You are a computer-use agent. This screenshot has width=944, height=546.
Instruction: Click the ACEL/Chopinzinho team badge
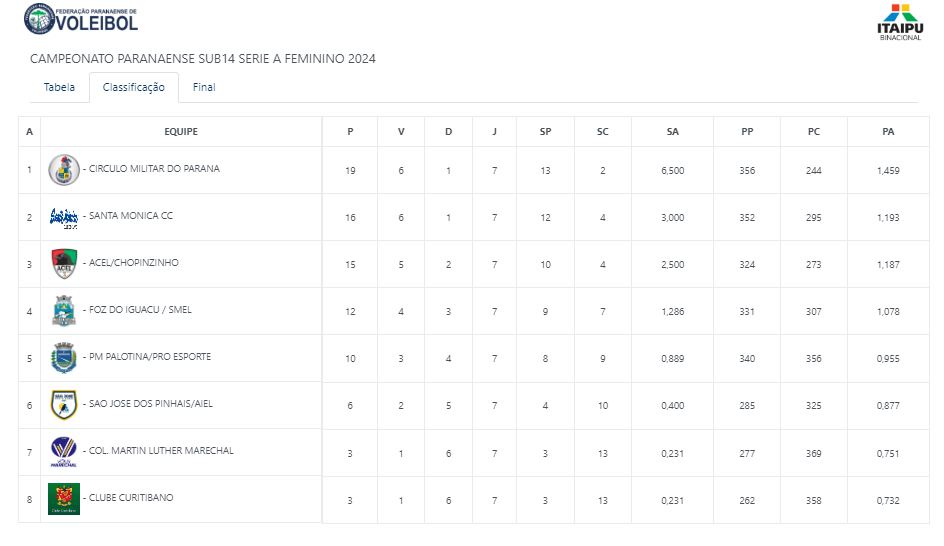coord(64,264)
